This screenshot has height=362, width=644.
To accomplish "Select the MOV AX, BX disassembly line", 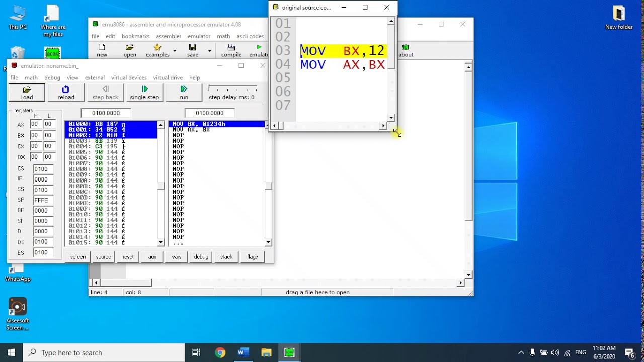I will point(217,130).
